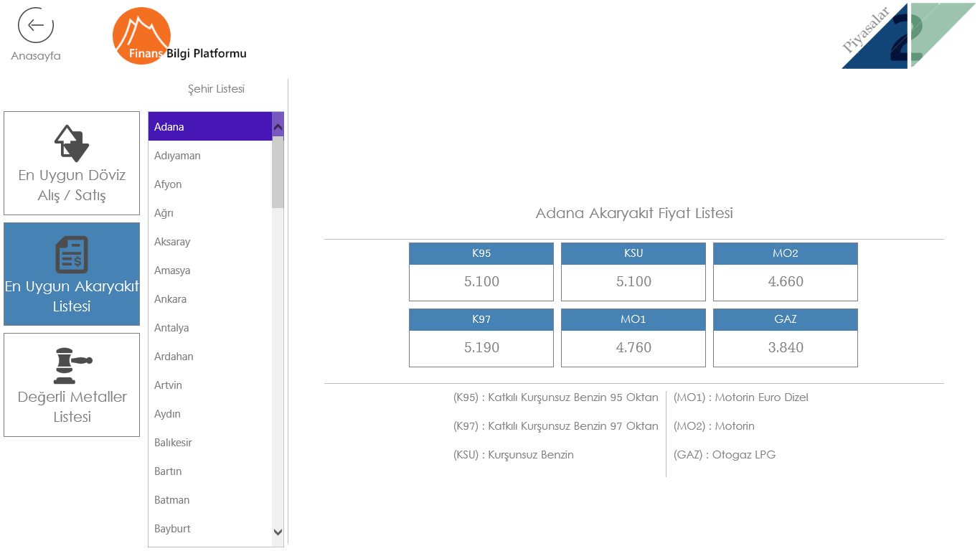The height and width of the screenshot is (551, 980).
Task: Click the fuel price document icon
Action: tap(72, 255)
